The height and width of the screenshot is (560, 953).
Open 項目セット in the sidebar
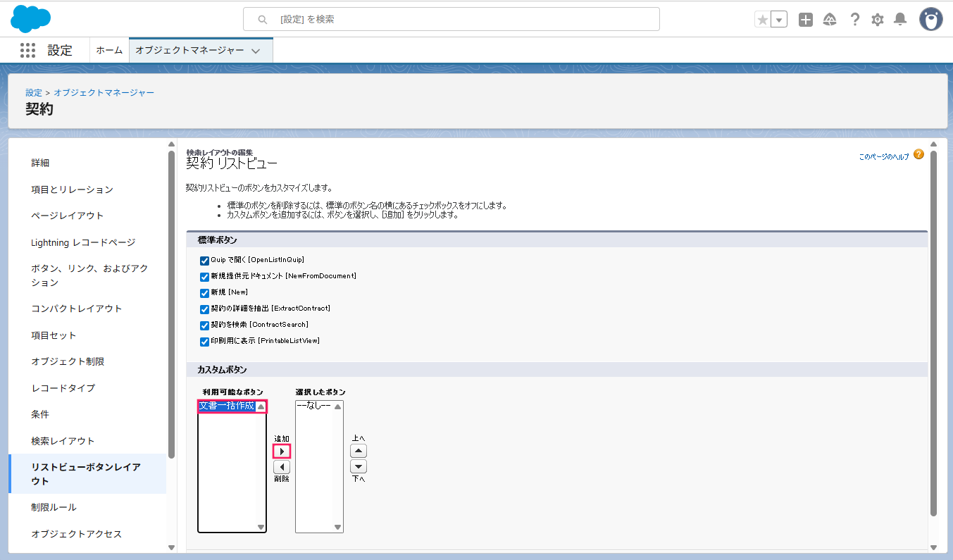tap(54, 335)
